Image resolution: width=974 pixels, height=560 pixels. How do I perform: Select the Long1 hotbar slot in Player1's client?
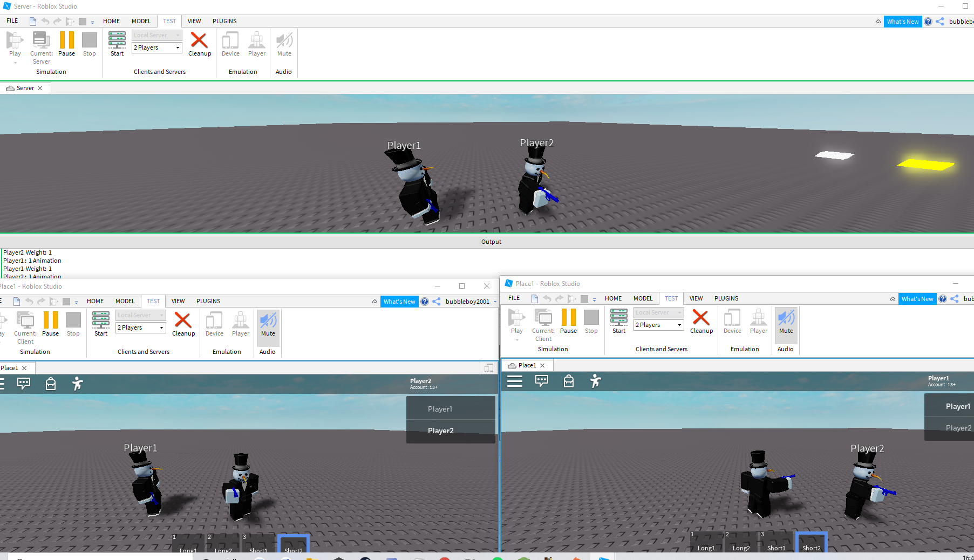tap(706, 542)
